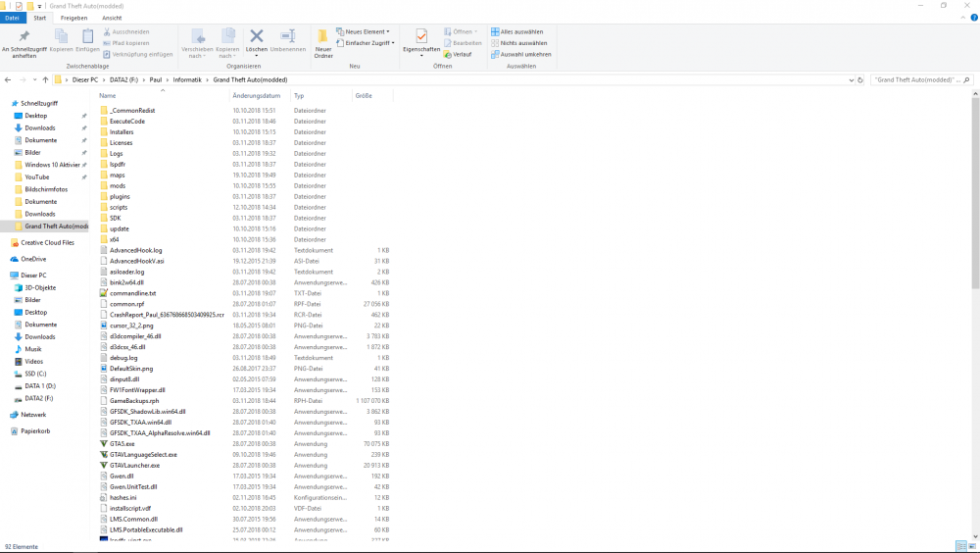Screen dimensions: 980x553
Task: Click DATA2 (F:) in the address path
Action: pos(123,80)
